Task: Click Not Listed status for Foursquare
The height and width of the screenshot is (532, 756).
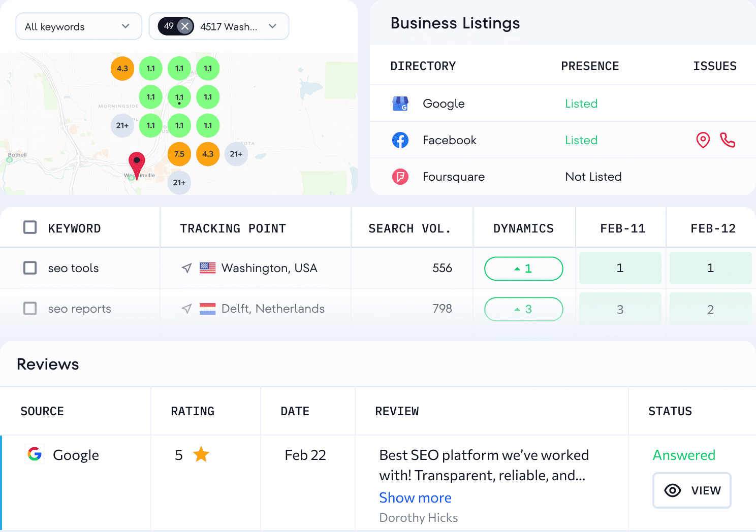Action: click(593, 177)
